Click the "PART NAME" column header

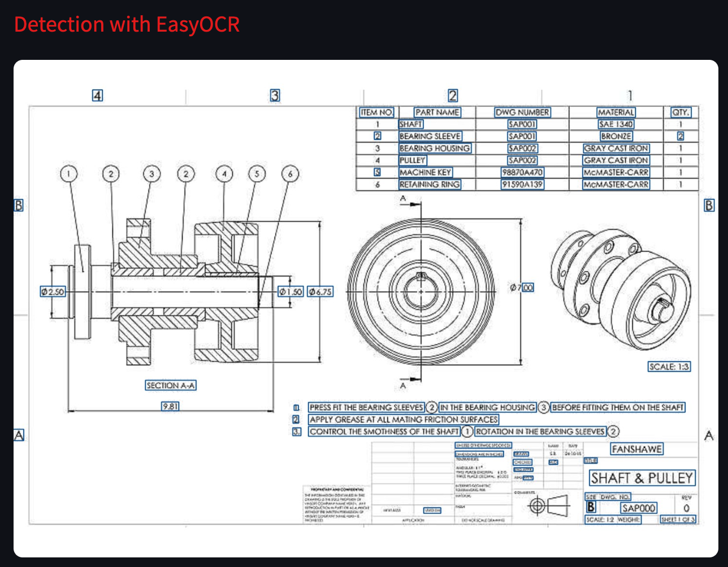pos(437,112)
